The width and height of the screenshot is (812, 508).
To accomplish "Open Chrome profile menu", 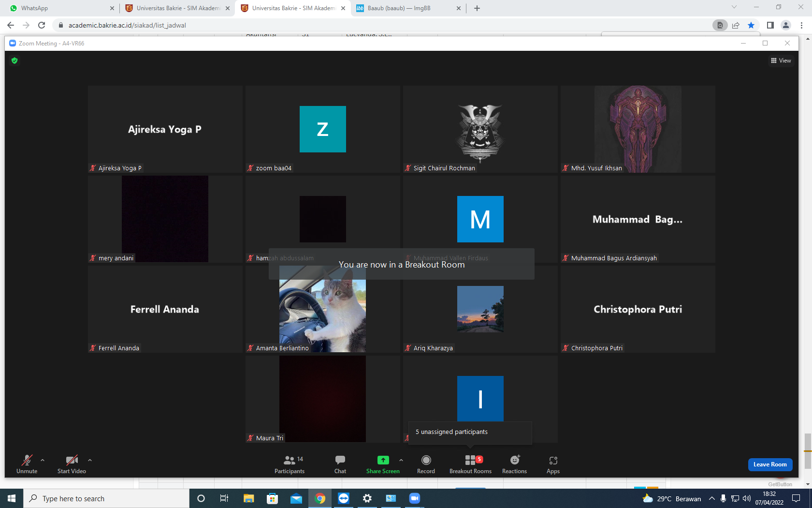I will pyautogui.click(x=786, y=25).
